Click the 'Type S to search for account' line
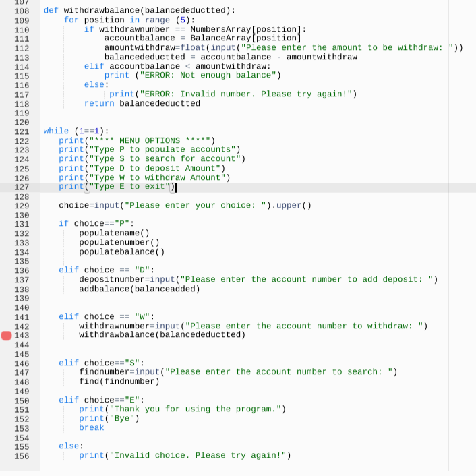 [x=152, y=158]
